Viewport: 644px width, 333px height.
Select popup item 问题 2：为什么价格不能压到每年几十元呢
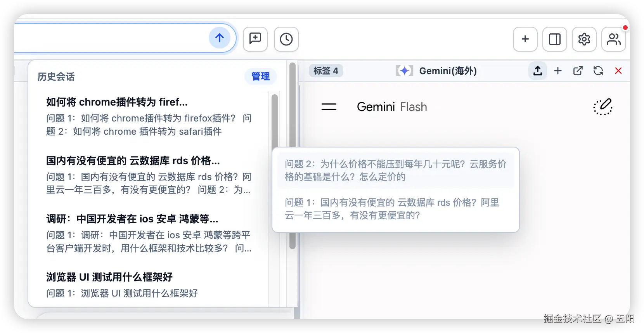[x=396, y=170]
